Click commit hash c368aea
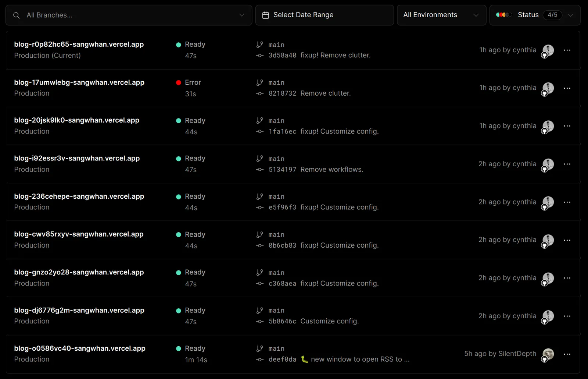Image resolution: width=588 pixels, height=379 pixels. point(282,284)
